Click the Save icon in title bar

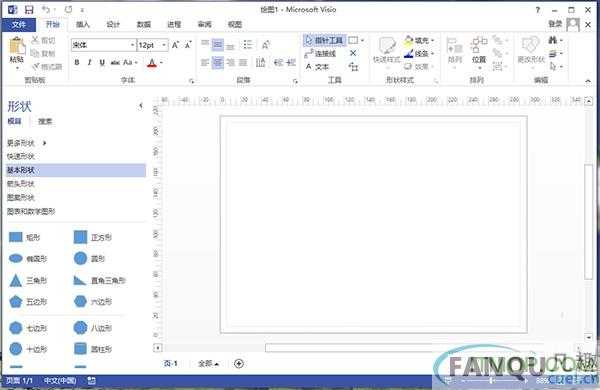[x=29, y=10]
